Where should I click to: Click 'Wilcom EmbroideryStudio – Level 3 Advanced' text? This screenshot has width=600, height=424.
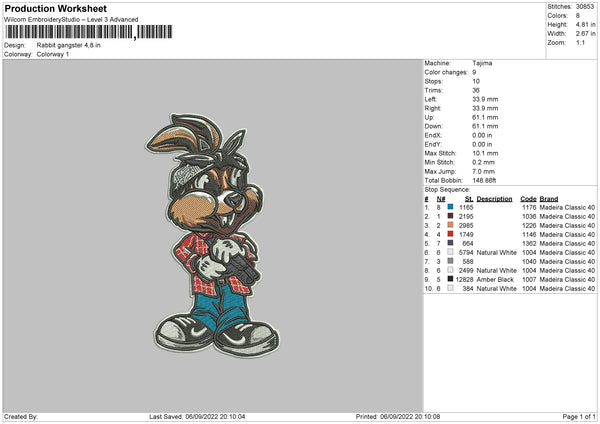click(71, 20)
